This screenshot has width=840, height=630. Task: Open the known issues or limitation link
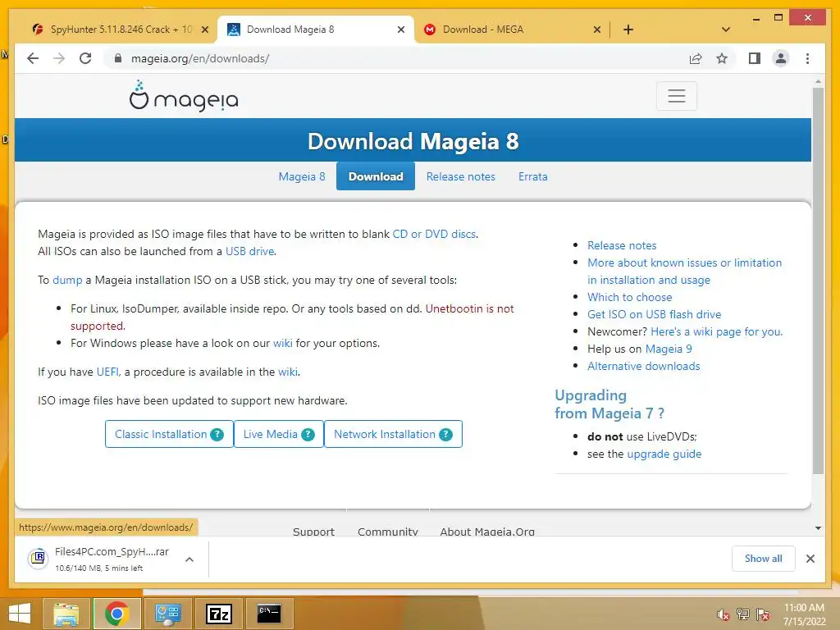click(x=684, y=271)
